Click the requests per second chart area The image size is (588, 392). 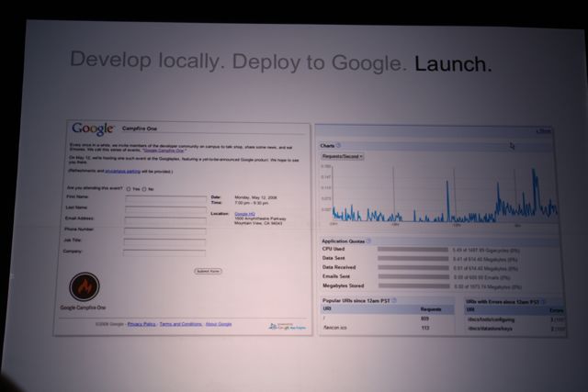[445, 194]
